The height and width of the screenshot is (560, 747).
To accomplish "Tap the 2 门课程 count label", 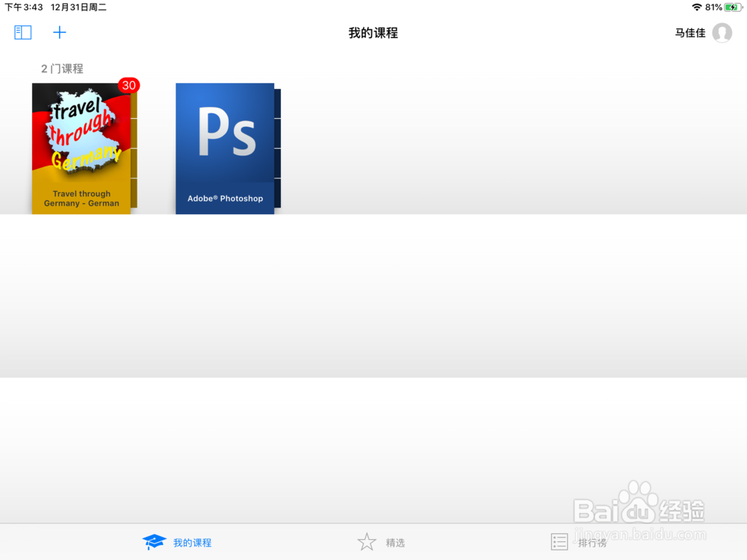I will 62,68.
